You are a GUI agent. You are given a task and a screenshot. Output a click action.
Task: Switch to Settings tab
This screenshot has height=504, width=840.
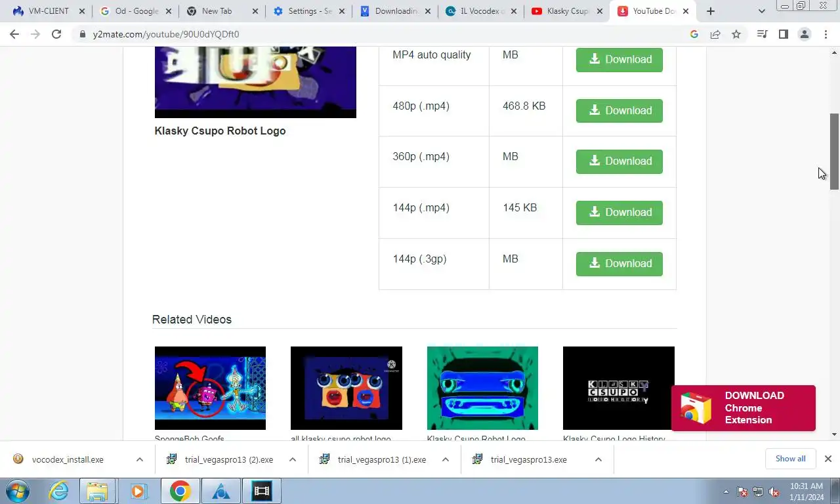[308, 11]
